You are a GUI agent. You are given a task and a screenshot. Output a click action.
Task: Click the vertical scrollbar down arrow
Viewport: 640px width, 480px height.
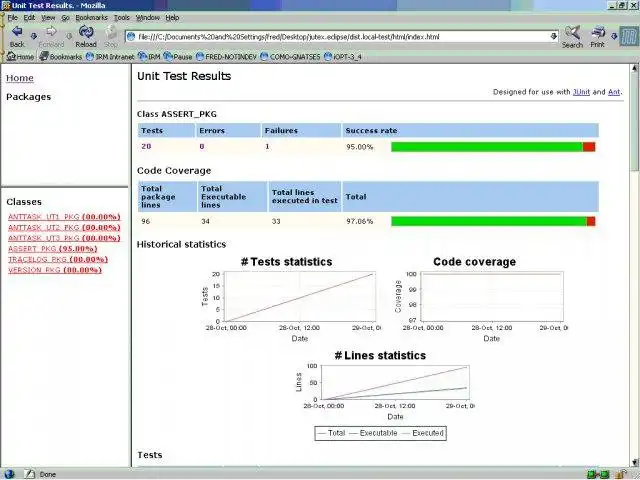[635, 462]
